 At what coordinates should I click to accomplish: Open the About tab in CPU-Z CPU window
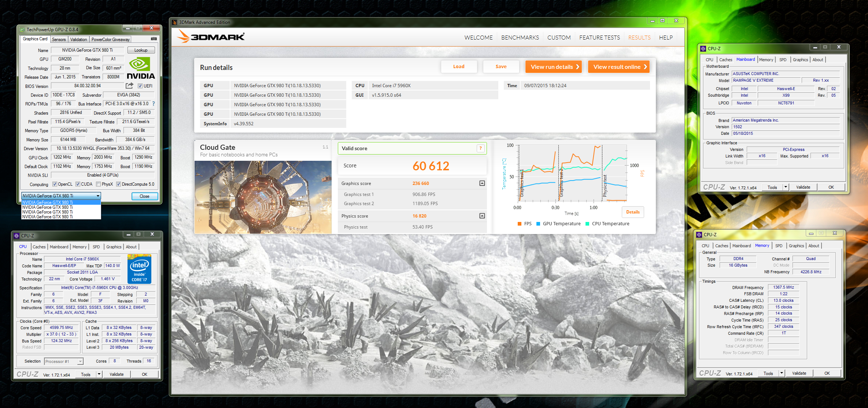click(x=131, y=247)
